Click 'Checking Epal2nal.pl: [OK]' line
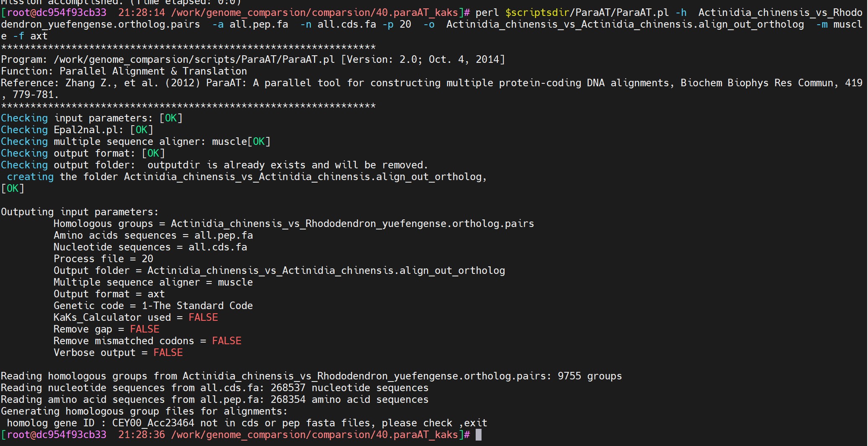The width and height of the screenshot is (868, 446). [x=77, y=130]
